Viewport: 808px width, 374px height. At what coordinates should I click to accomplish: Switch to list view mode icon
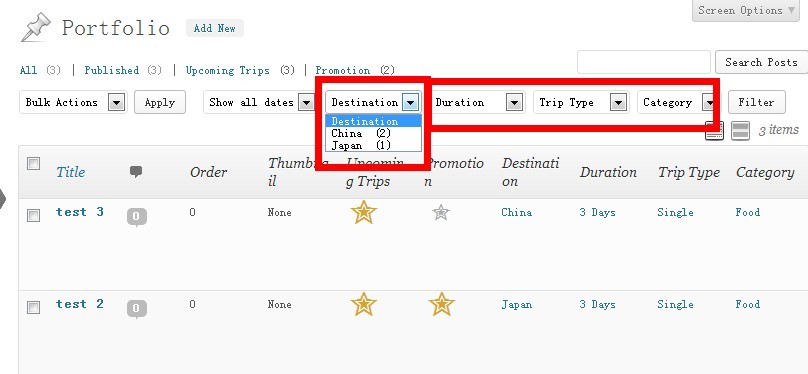pos(715,130)
